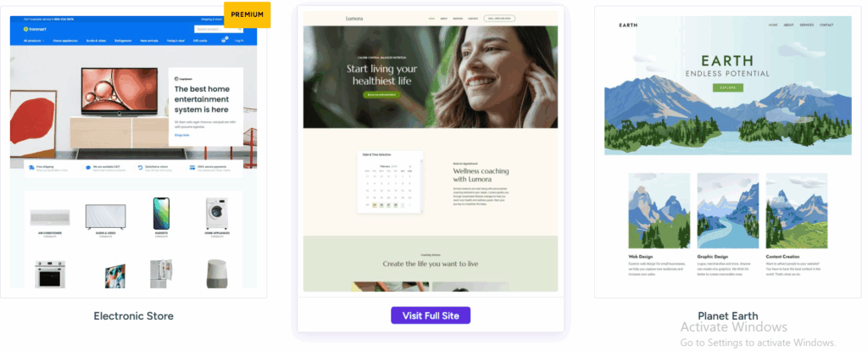Click the green booking button on Lumora hero
Screen dimensions: 868x351
click(x=381, y=95)
